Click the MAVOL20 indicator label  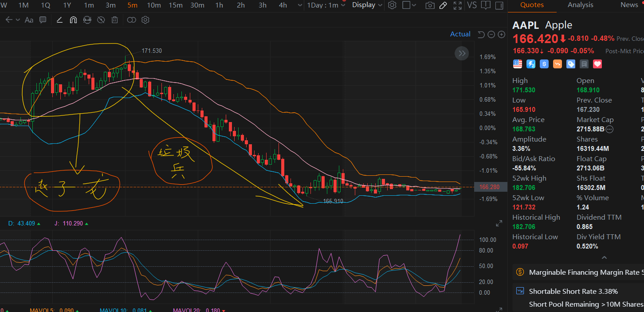click(x=199, y=310)
